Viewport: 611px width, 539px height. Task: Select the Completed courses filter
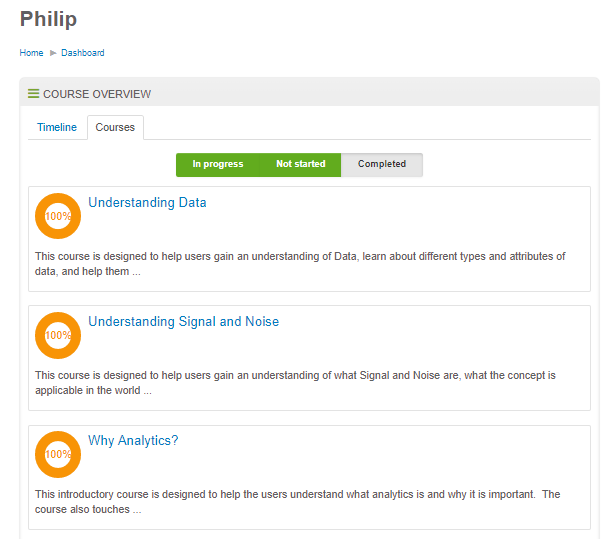point(382,164)
